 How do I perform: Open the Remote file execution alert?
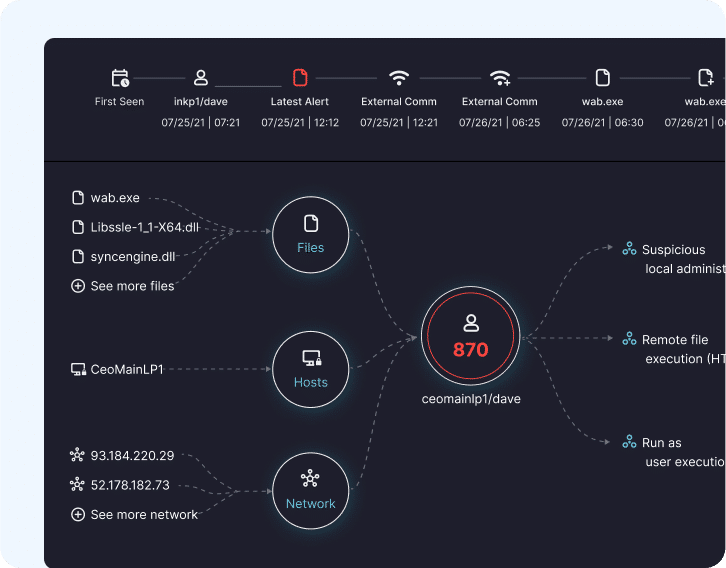coord(675,340)
